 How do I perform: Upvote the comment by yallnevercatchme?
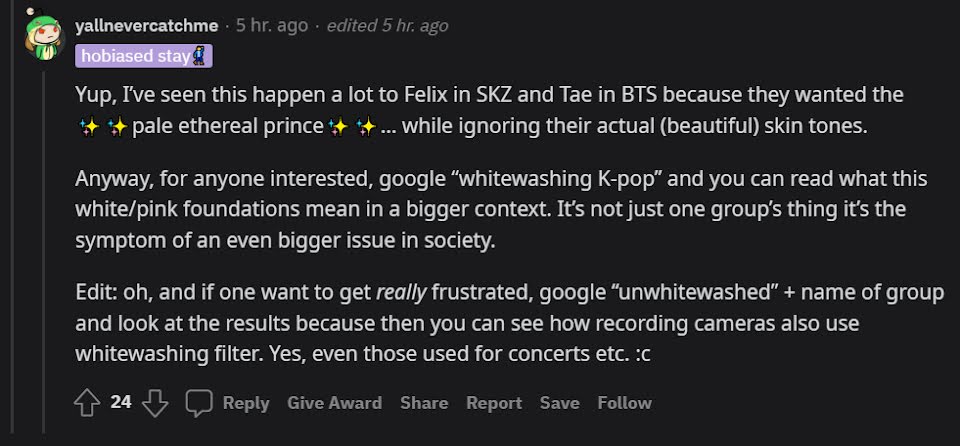[x=88, y=403]
